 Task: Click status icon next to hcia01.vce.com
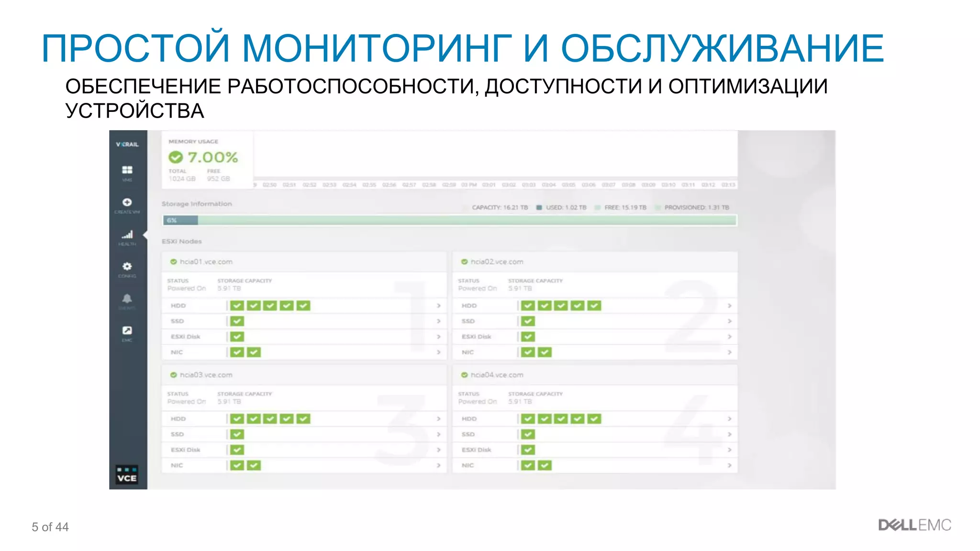click(x=173, y=262)
